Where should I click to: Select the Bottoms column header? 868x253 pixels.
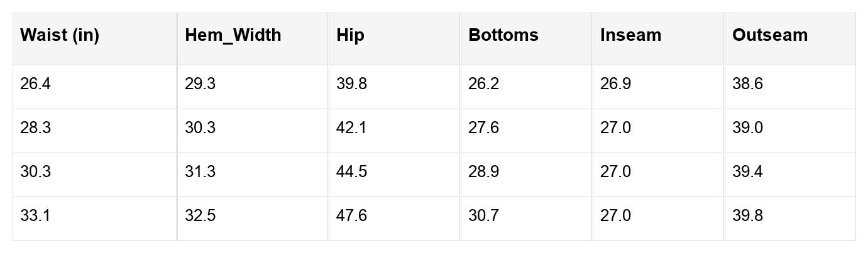coord(503,35)
